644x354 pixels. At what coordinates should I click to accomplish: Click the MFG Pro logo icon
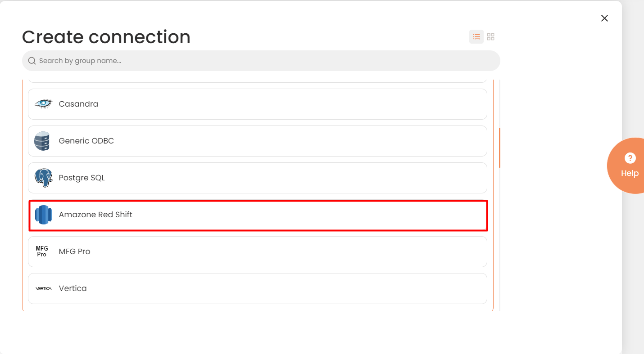pyautogui.click(x=42, y=251)
